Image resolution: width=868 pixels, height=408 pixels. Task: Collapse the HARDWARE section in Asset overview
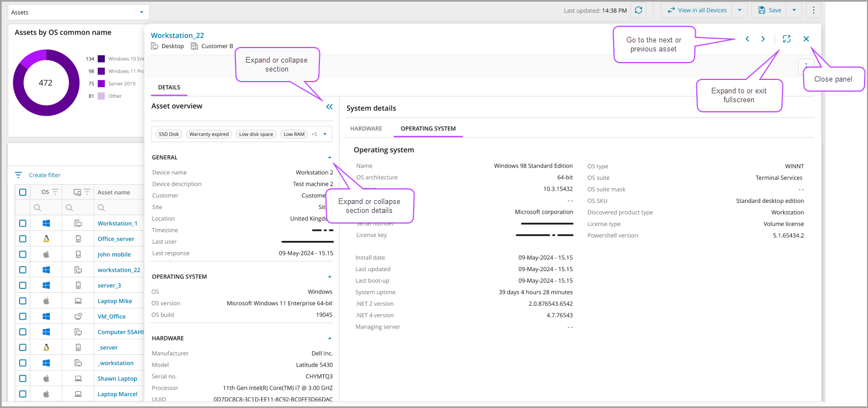pyautogui.click(x=329, y=338)
